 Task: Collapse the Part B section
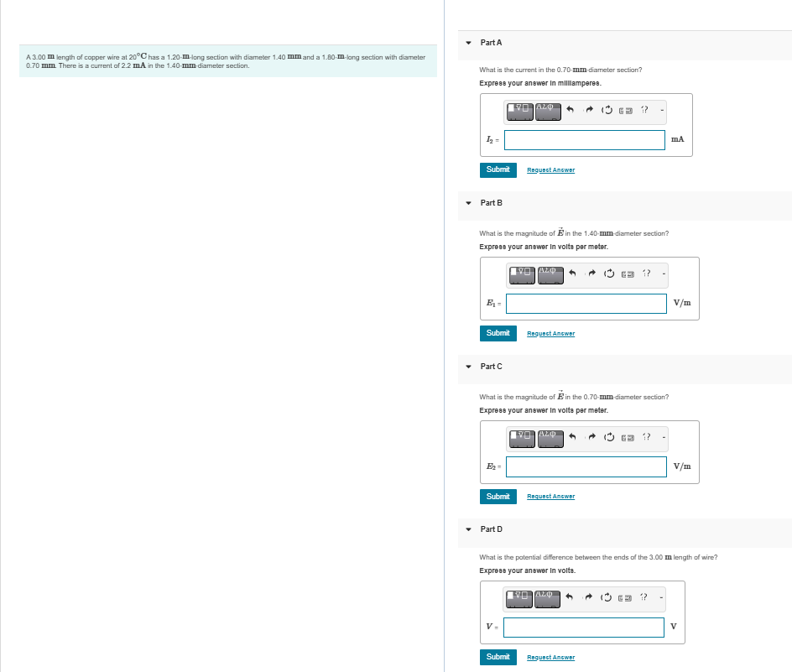click(x=468, y=203)
